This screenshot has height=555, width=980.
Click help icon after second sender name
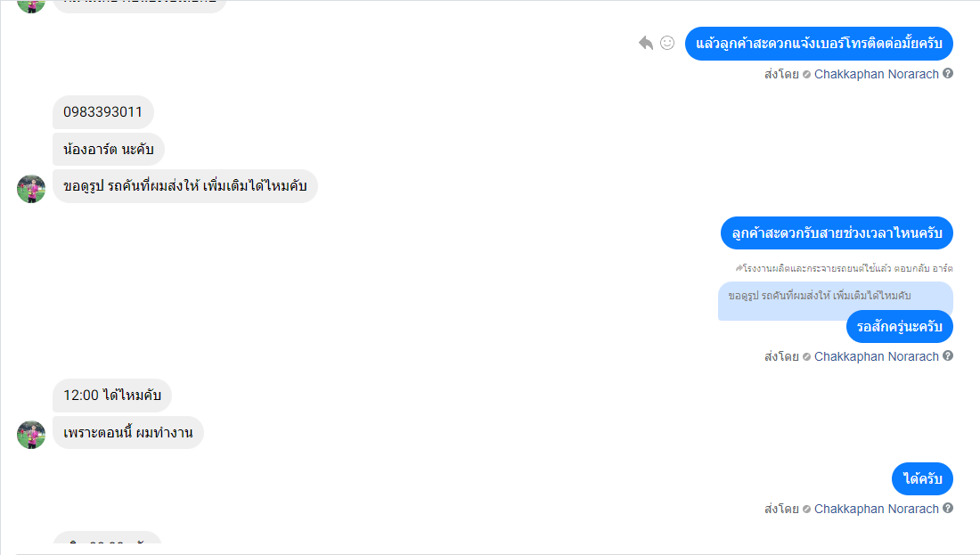point(948,355)
